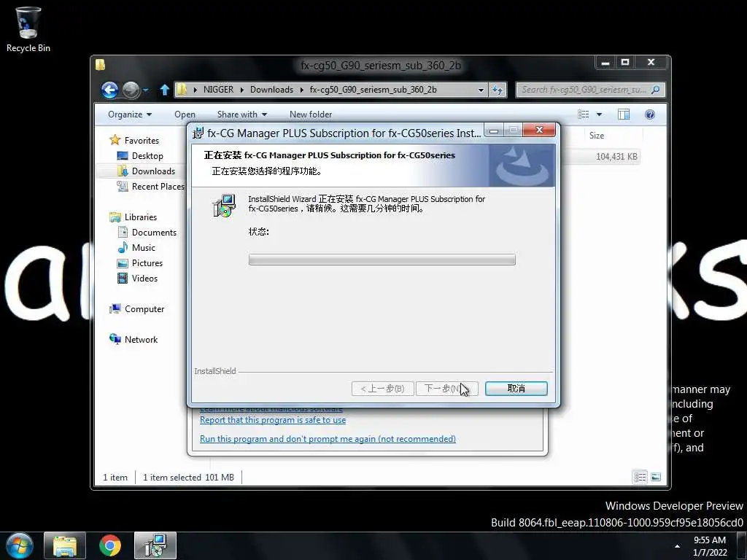Click Open in Explorer toolbar
747x560 pixels.
(x=185, y=114)
